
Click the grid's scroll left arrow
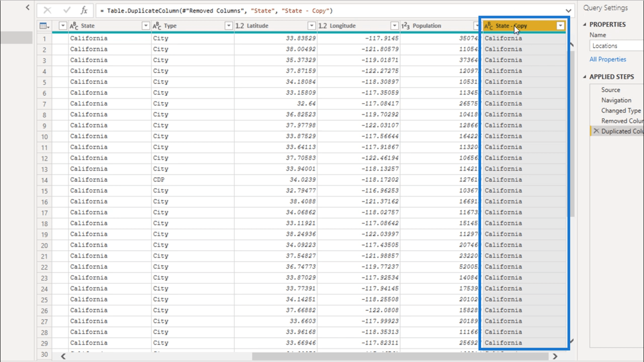(x=63, y=356)
